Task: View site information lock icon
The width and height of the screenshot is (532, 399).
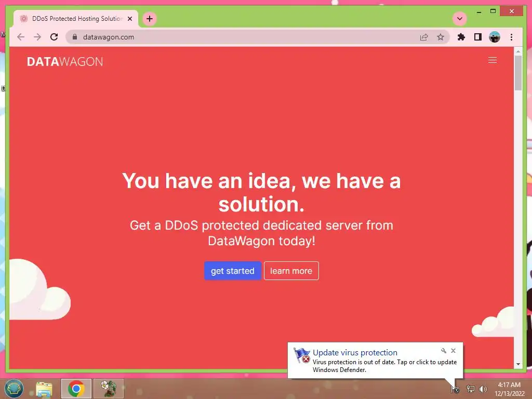Action: point(75,37)
